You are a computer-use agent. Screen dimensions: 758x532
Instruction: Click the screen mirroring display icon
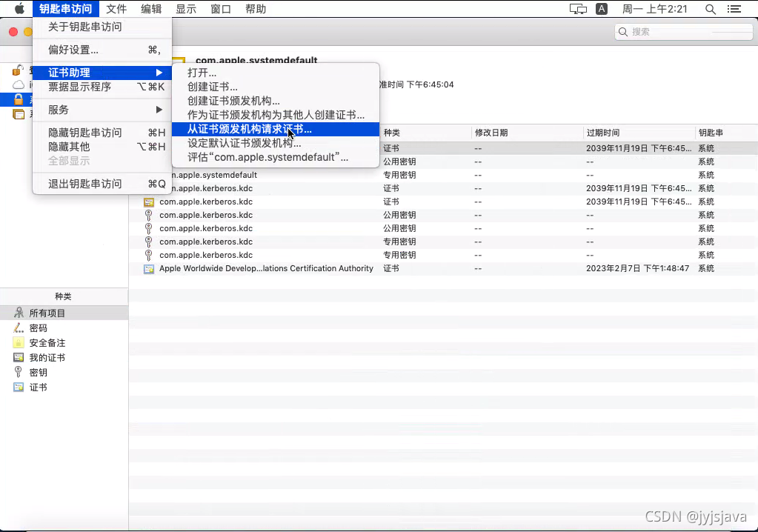[x=578, y=9]
